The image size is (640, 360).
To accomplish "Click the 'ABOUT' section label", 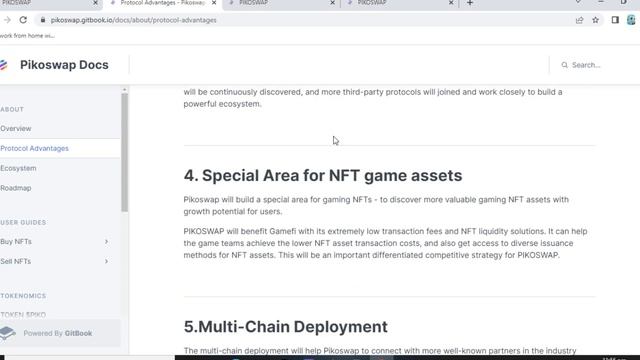I will [x=12, y=109].
